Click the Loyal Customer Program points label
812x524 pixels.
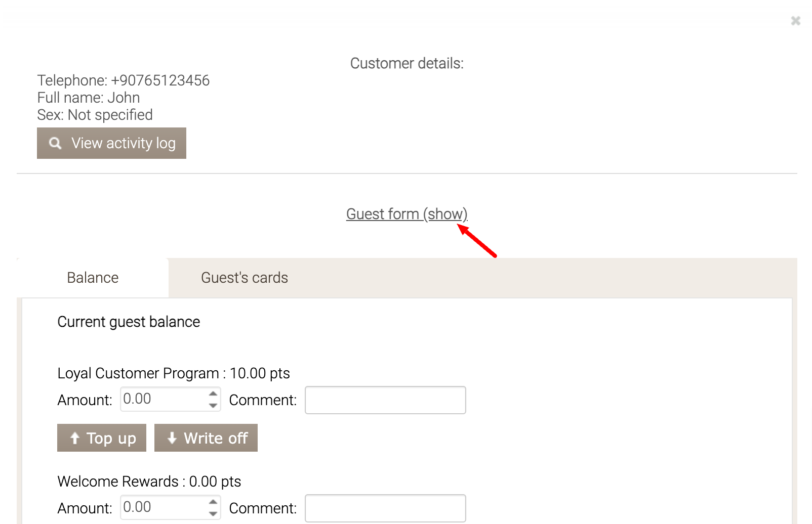(x=174, y=373)
